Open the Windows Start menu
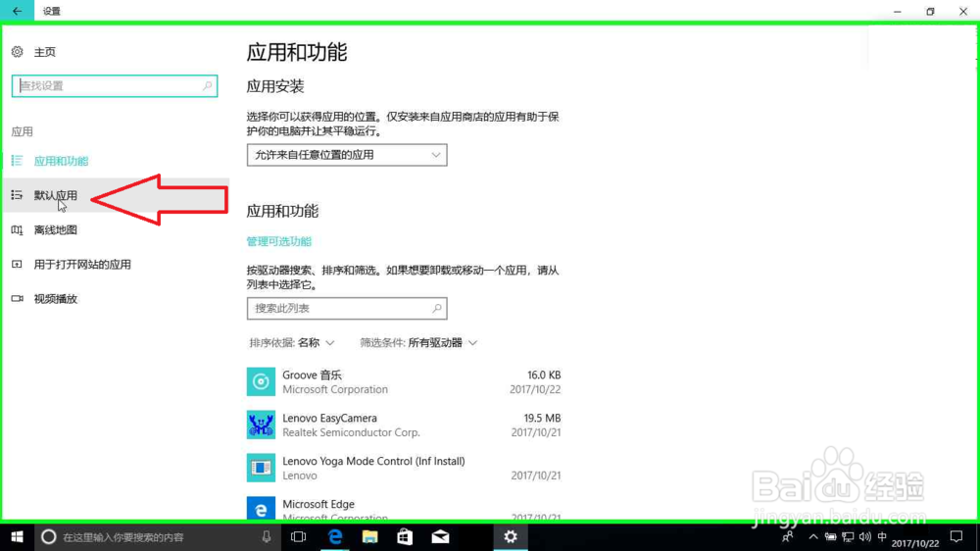The height and width of the screenshot is (551, 980). (x=17, y=536)
